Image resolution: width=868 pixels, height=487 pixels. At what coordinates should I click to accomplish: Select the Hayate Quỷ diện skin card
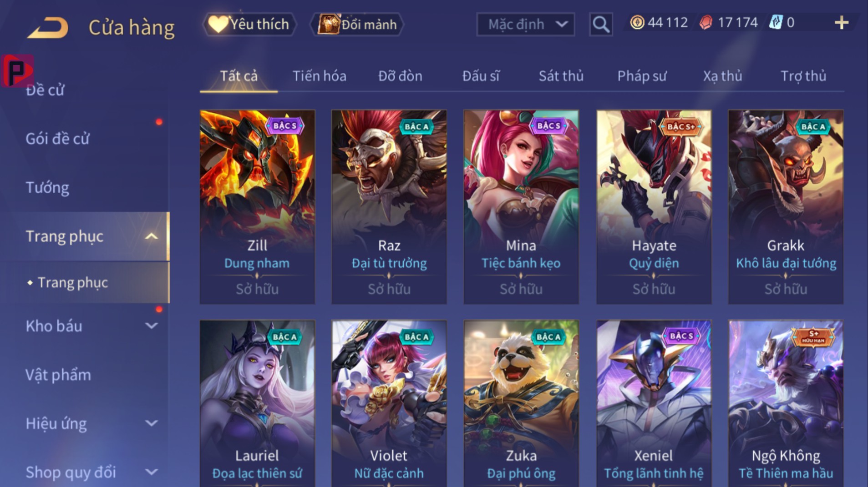pos(654,207)
